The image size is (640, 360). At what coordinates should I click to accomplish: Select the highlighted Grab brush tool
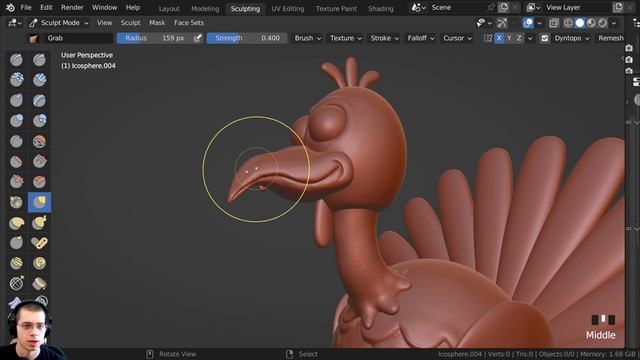39,202
